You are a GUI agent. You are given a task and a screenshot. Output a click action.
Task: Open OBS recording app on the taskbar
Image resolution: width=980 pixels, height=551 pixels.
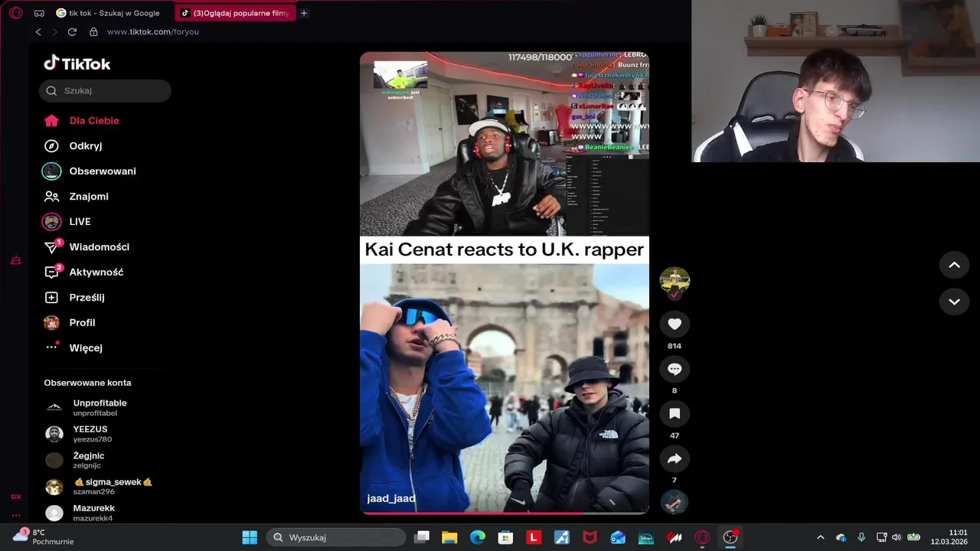pos(730,537)
